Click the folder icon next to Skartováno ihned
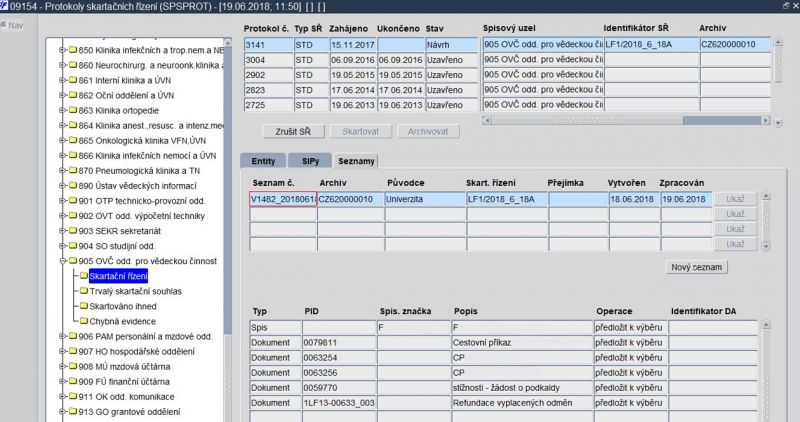800x422 pixels. pyautogui.click(x=83, y=305)
